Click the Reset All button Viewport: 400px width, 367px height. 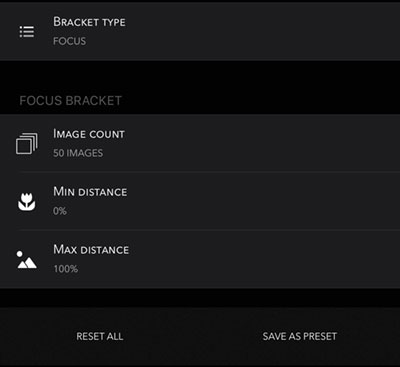(100, 336)
